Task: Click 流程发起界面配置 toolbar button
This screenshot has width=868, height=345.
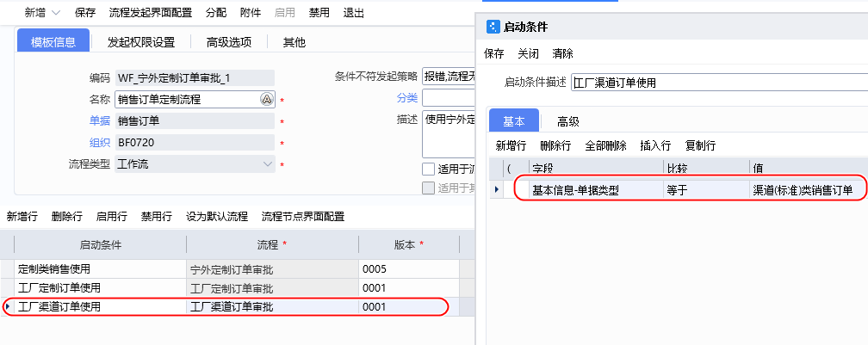Action: point(151,13)
